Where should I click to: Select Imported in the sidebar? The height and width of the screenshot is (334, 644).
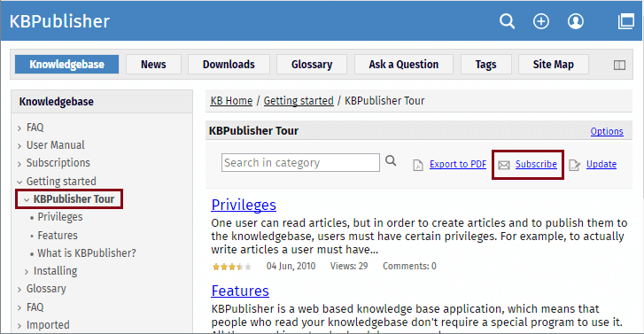point(48,324)
